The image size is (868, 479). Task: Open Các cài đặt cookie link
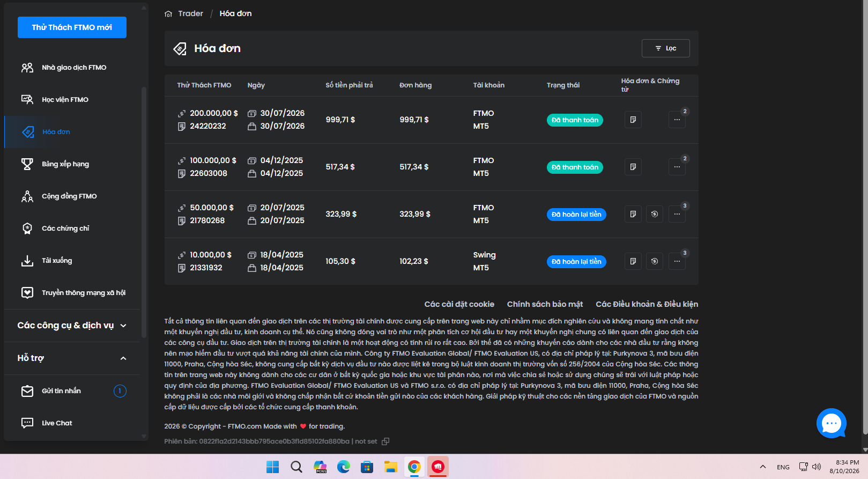pyautogui.click(x=459, y=304)
